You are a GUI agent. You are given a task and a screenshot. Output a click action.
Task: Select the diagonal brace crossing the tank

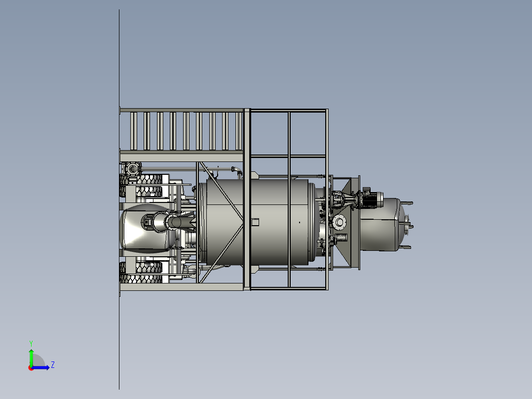(221, 192)
